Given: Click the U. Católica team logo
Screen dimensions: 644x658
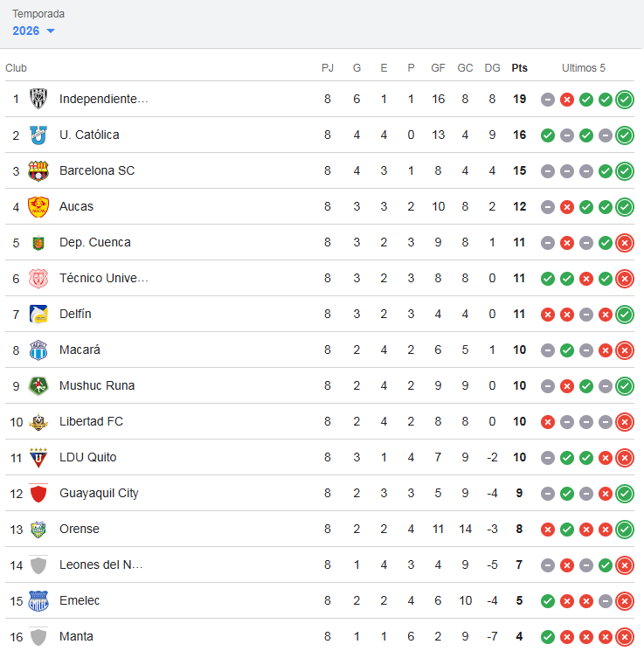Looking at the screenshot, I should click(x=38, y=135).
